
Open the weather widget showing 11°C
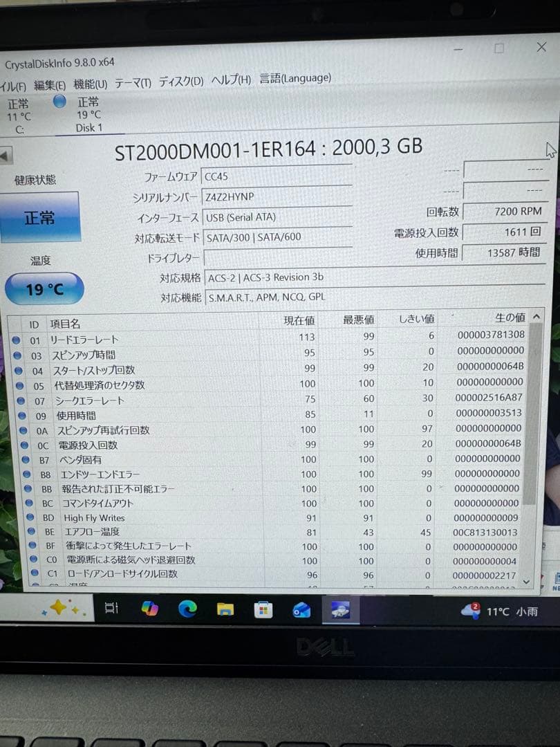pos(500,611)
